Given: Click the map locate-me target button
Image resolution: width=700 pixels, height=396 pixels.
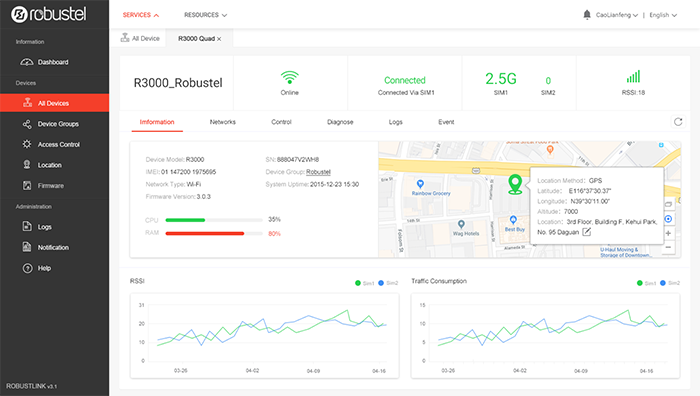Looking at the screenshot, I should click(x=668, y=219).
